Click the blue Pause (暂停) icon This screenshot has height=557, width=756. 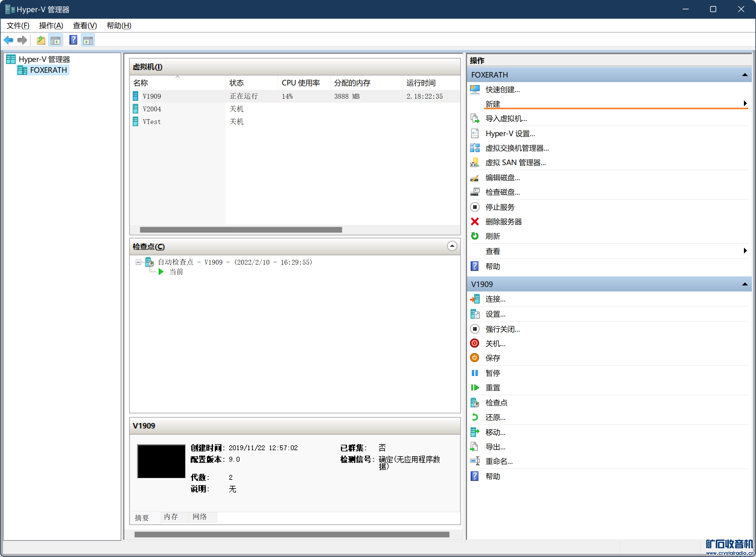(x=475, y=373)
